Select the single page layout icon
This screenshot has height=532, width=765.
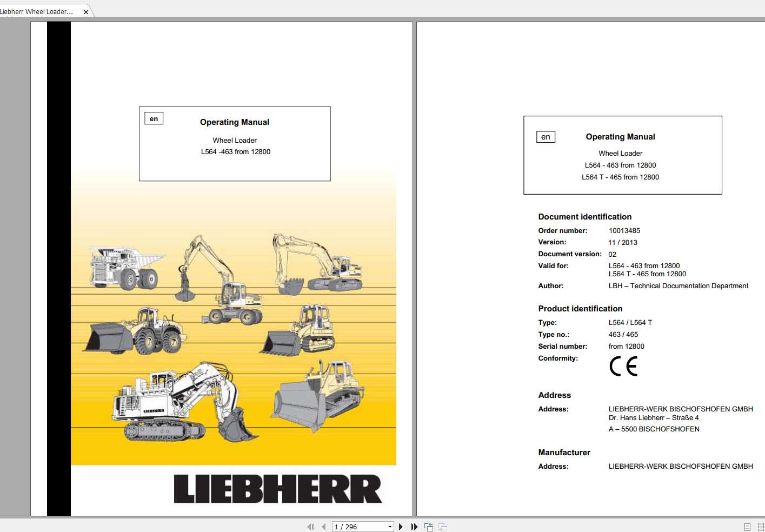(x=747, y=526)
